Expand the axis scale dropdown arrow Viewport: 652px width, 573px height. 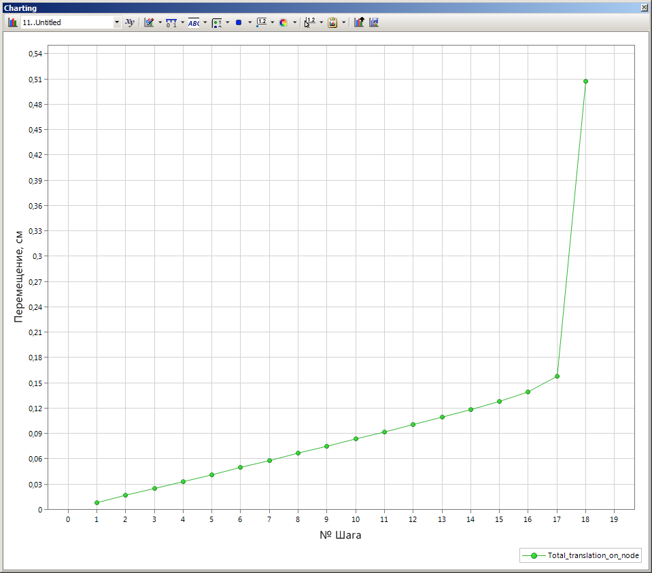[183, 22]
